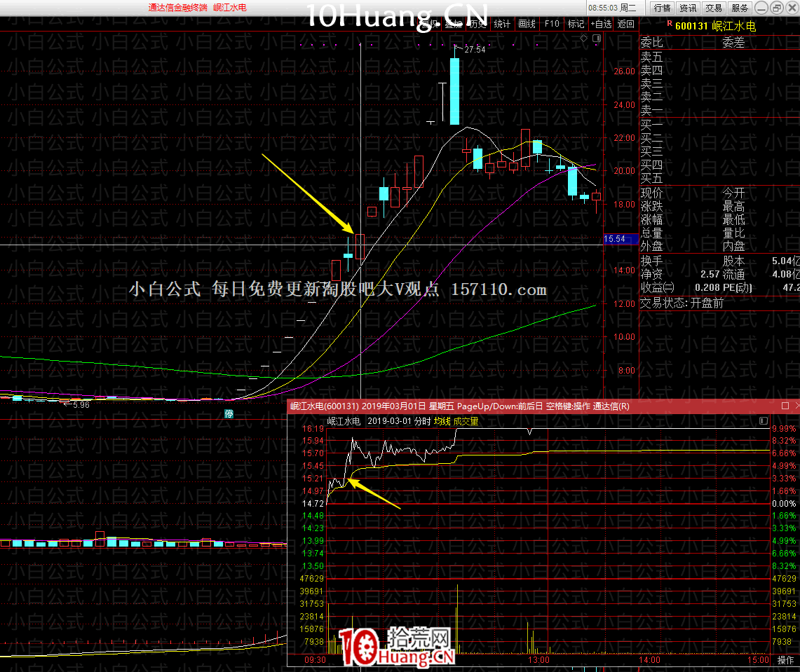Click the 5.96 low price label
This screenshot has height=672, width=800.
click(81, 405)
